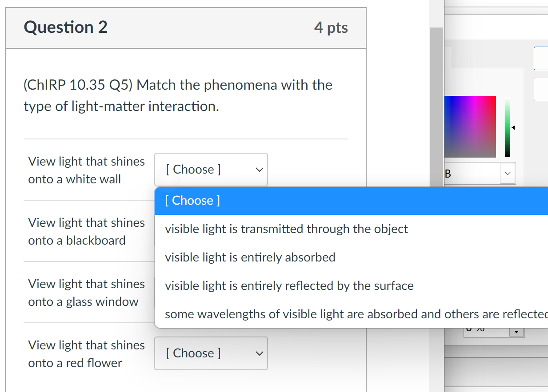Open the B channel combo box arrow

tap(507, 174)
